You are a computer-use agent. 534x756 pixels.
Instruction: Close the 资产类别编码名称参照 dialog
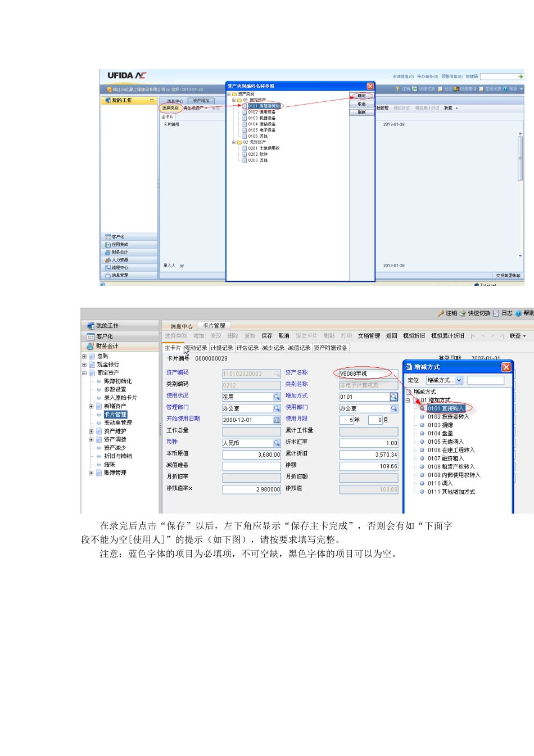[370, 86]
